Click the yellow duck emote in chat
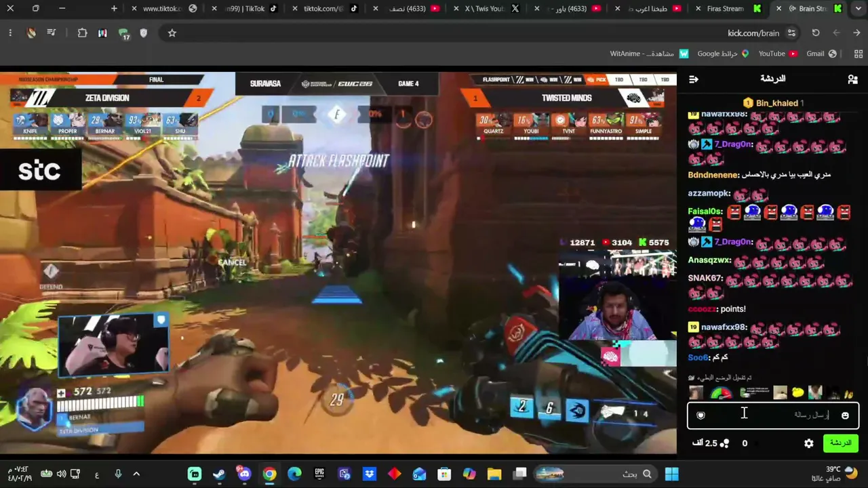This screenshot has height=488, width=868. 797,392
